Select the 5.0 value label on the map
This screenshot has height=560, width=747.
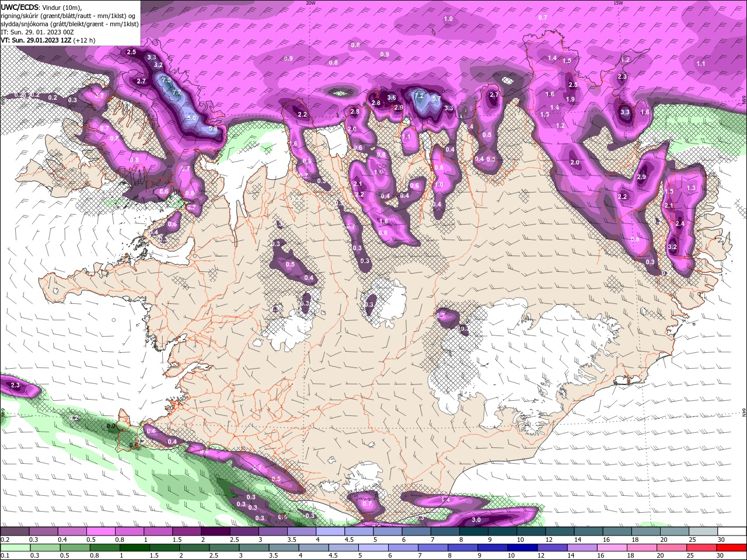(x=192, y=118)
